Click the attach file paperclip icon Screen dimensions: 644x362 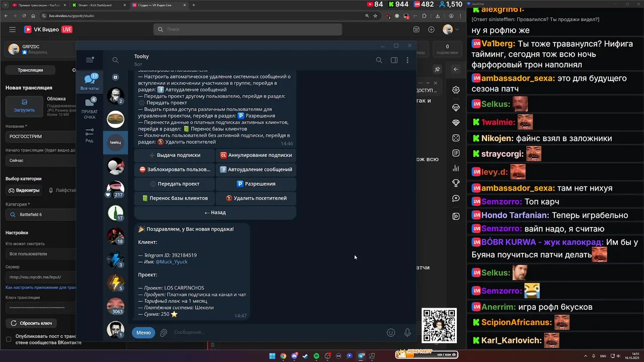164,332
